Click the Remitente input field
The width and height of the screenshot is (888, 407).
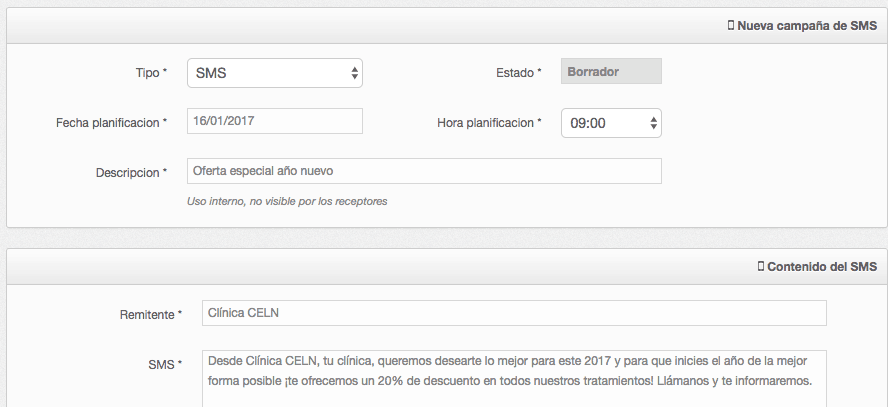pos(514,313)
